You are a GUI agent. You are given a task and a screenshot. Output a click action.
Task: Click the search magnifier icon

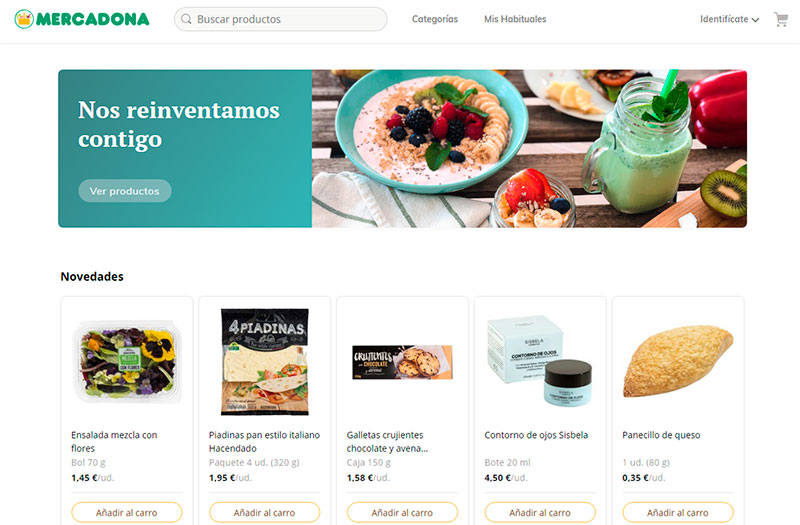click(x=186, y=19)
